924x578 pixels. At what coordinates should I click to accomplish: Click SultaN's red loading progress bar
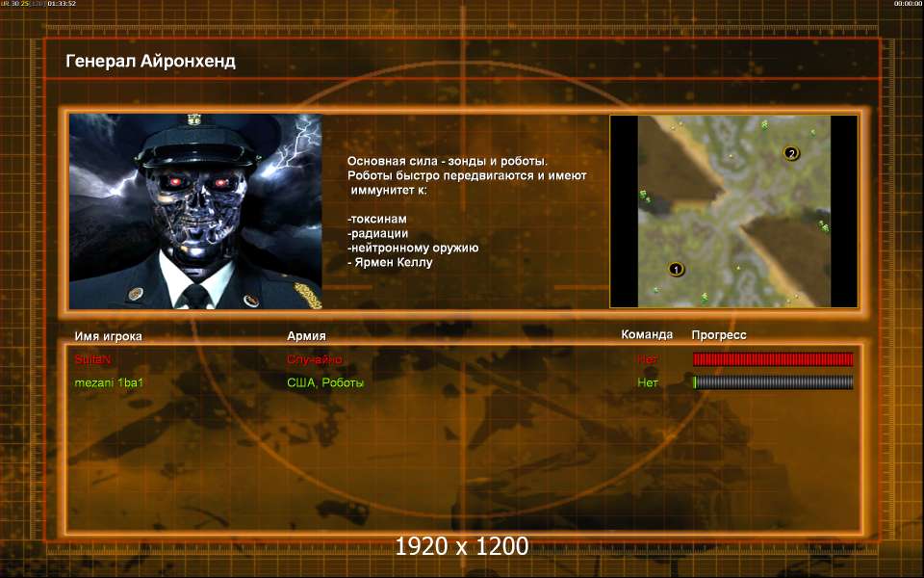(773, 359)
